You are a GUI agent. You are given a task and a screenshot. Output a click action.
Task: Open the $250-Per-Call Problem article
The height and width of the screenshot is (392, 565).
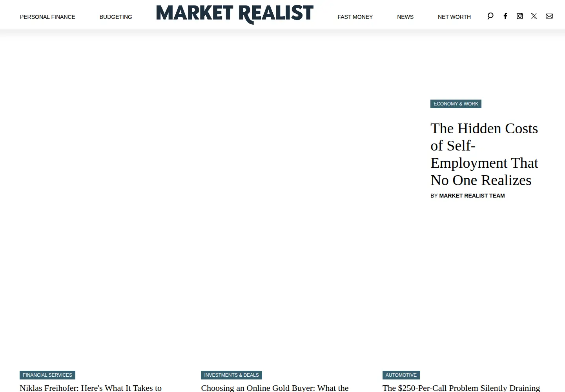point(461,388)
